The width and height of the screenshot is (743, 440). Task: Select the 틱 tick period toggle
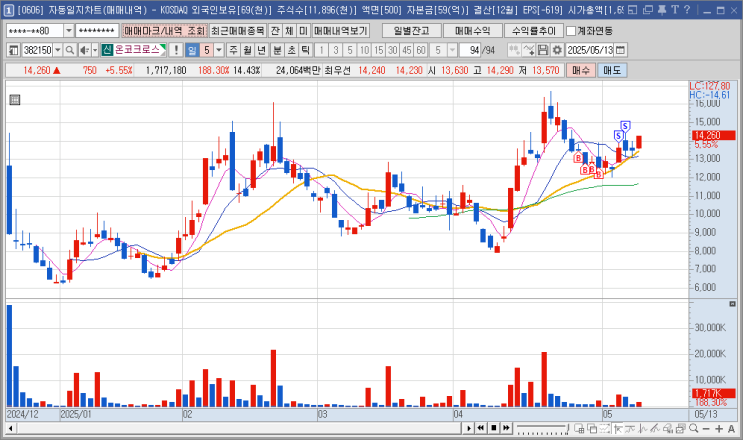coord(306,50)
